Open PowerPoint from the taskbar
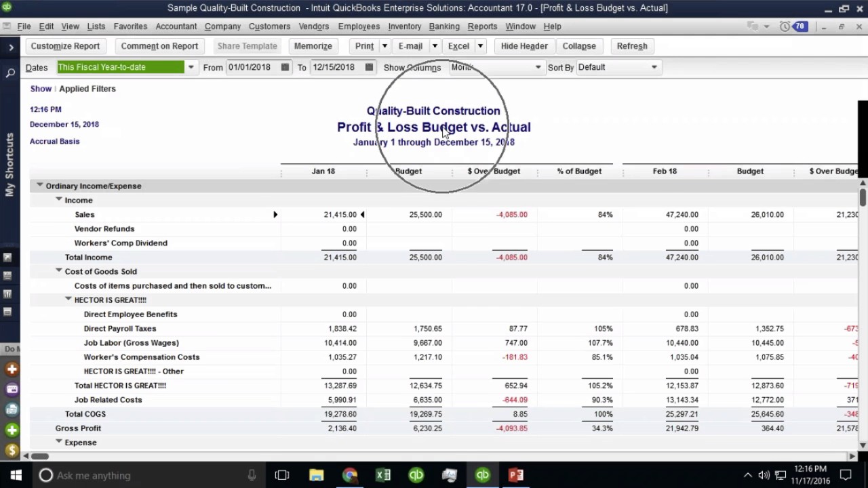The image size is (868, 488). click(x=516, y=475)
